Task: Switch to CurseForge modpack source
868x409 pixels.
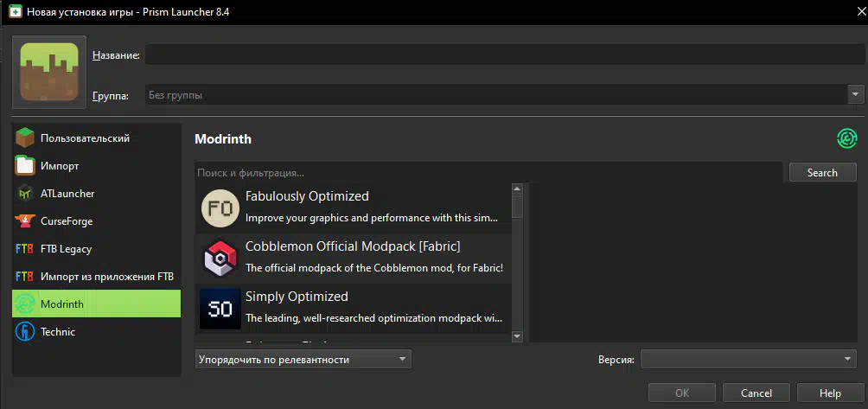Action: pos(96,220)
